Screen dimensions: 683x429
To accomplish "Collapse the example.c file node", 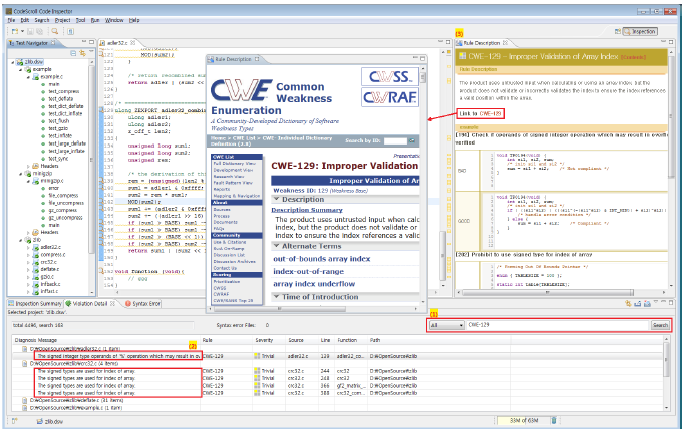I will (x=28, y=77).
